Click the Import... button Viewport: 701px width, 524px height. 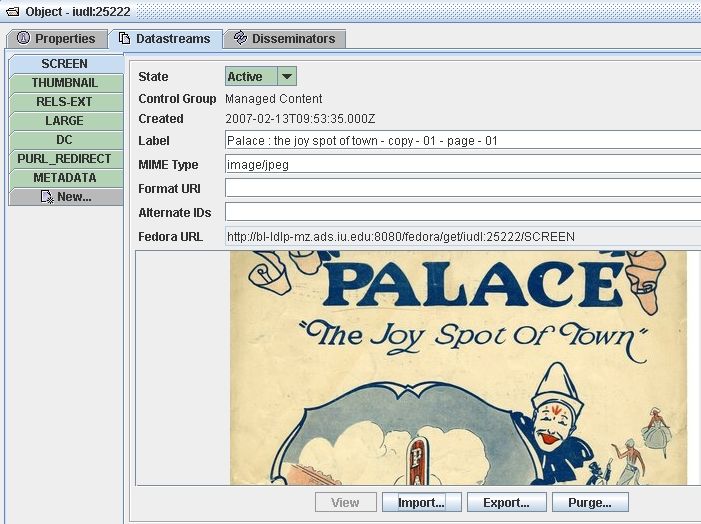point(422,503)
